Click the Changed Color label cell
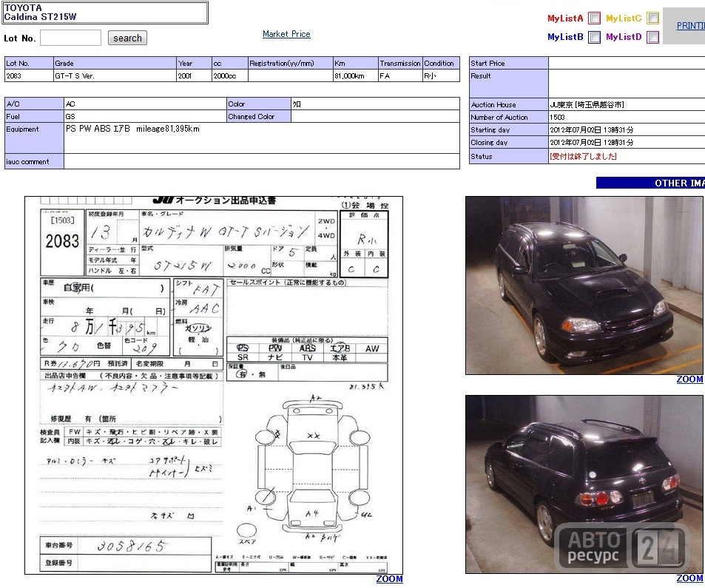Image resolution: width=705 pixels, height=588 pixels. (x=259, y=116)
